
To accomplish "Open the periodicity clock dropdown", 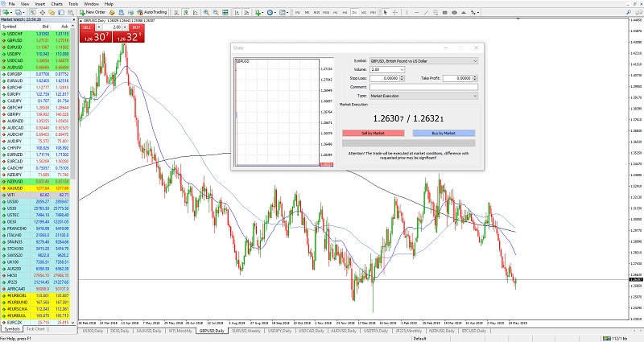I will [271, 12].
